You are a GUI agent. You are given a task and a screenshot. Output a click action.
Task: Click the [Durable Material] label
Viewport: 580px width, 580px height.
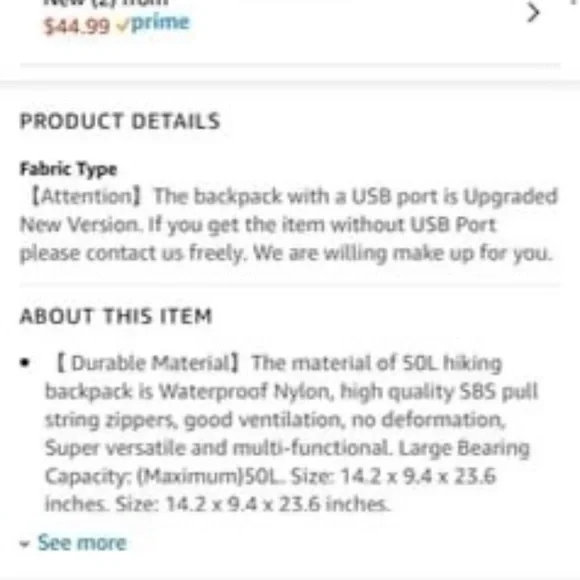(147, 362)
